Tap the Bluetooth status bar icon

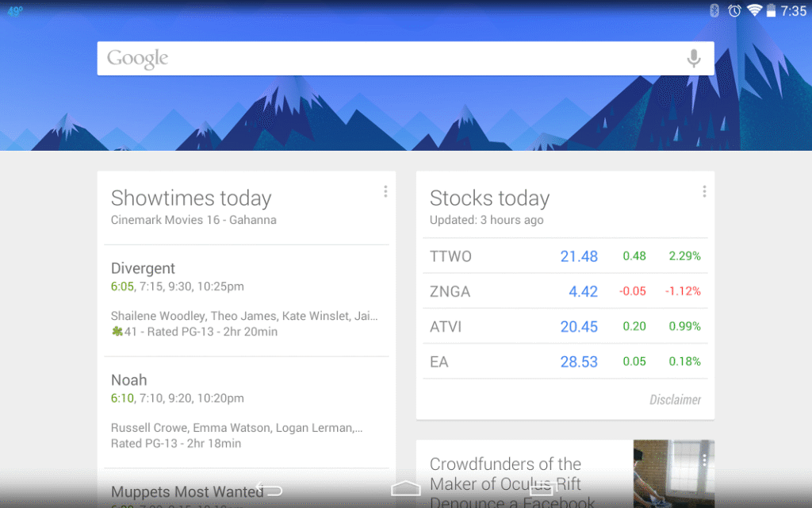[714, 10]
